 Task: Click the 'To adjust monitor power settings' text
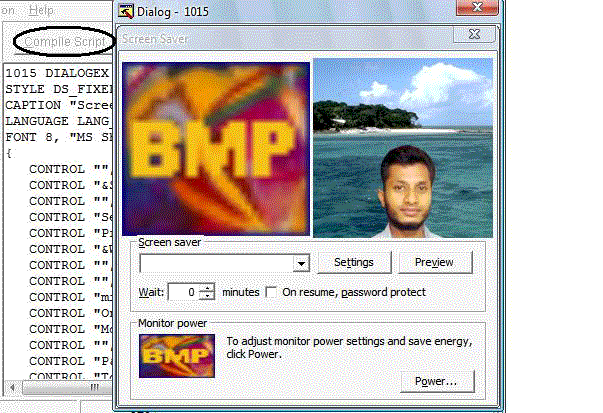349,348
